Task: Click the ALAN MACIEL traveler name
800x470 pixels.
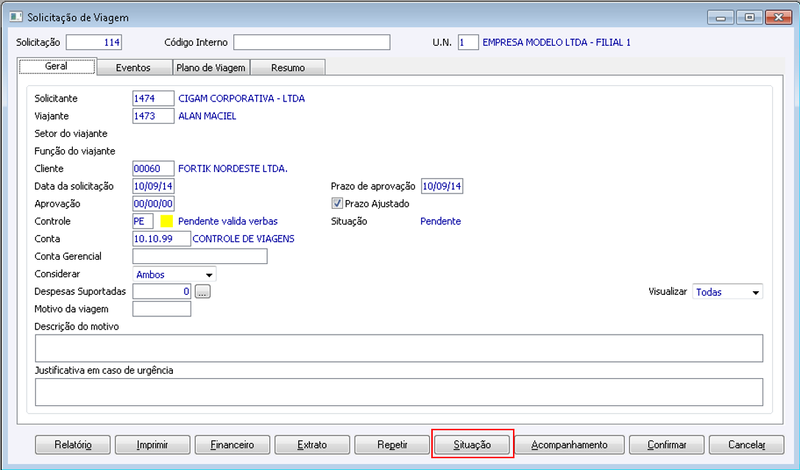Action: coord(207,116)
